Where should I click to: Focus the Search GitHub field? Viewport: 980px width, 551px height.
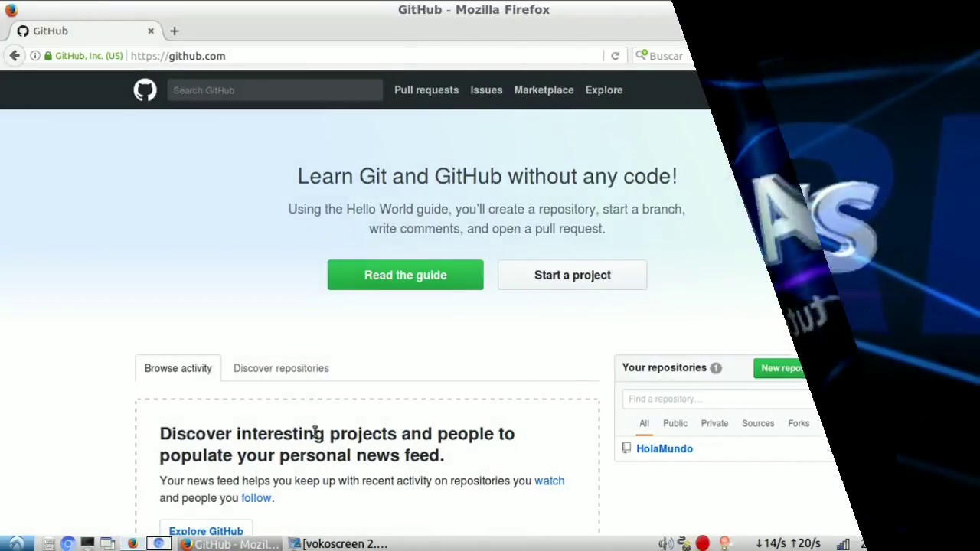pyautogui.click(x=275, y=90)
